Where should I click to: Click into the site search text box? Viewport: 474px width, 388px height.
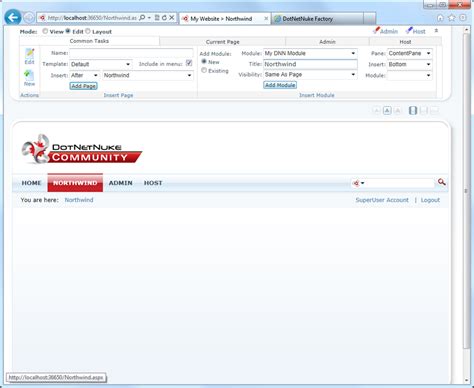[x=400, y=183]
